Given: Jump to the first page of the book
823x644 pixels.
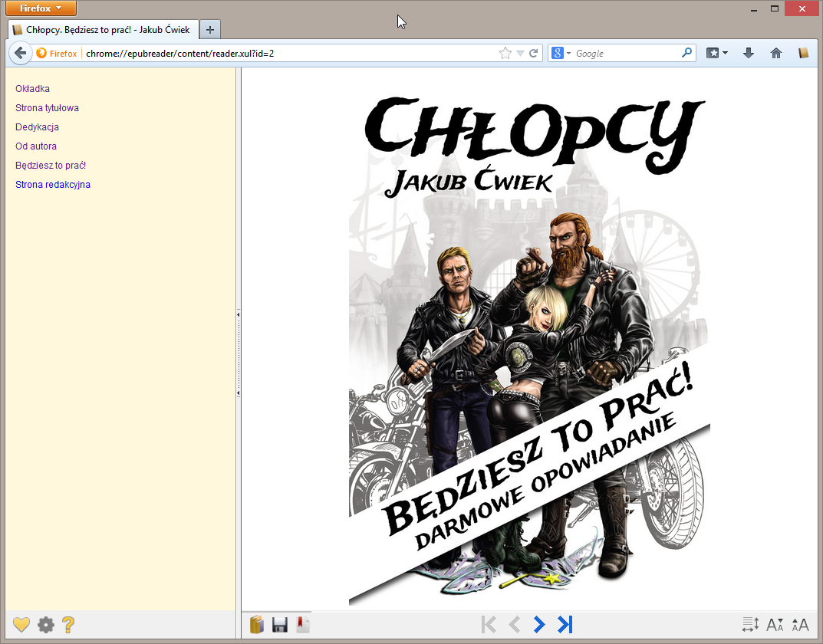Looking at the screenshot, I should 489,624.
